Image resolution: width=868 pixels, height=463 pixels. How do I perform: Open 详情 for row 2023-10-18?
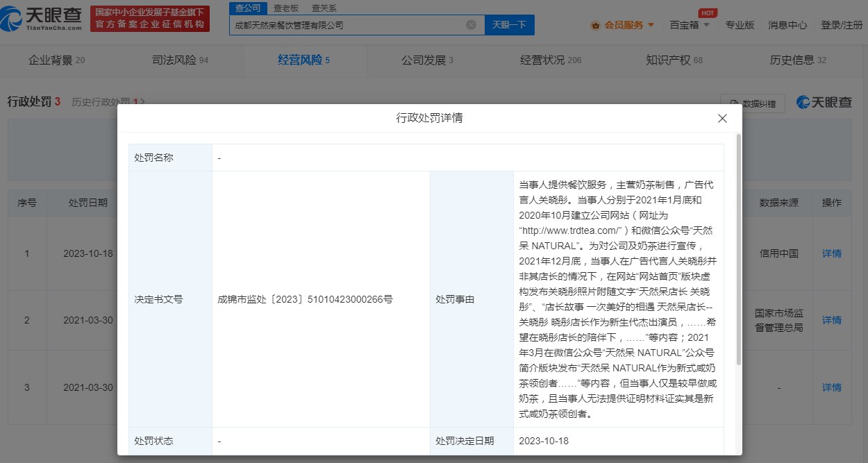pos(832,253)
